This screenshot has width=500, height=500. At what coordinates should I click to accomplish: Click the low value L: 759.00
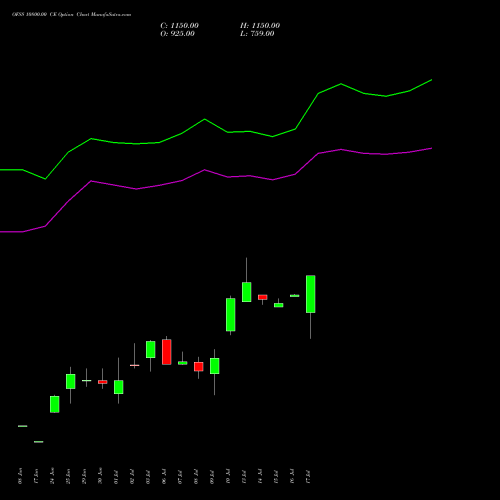click(257, 34)
